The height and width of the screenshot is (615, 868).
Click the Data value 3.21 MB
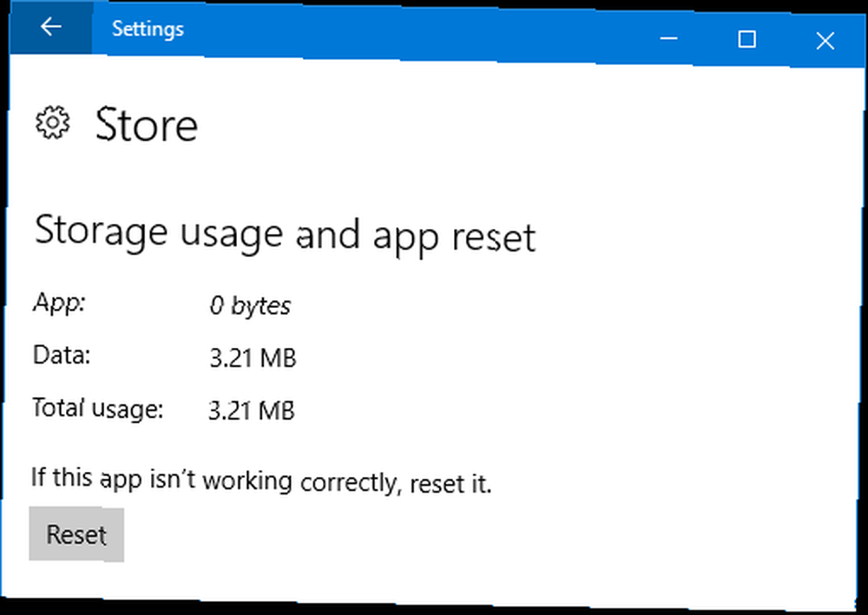tap(253, 358)
